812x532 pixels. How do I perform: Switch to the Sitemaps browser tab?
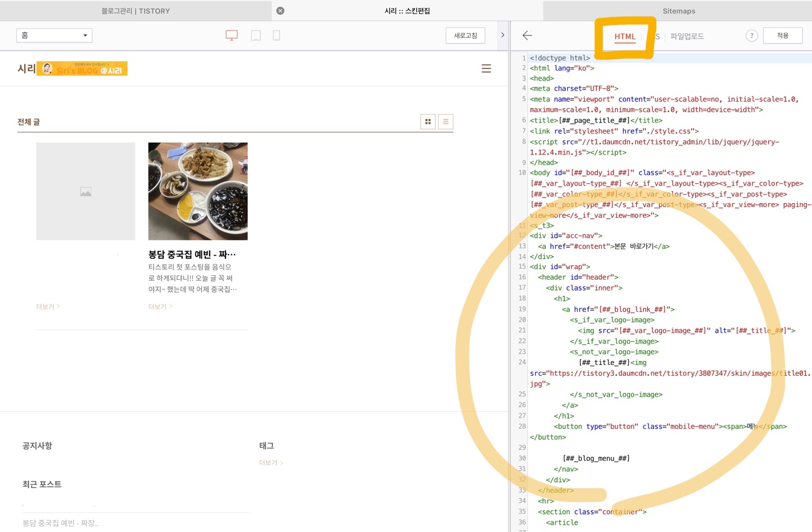[678, 11]
